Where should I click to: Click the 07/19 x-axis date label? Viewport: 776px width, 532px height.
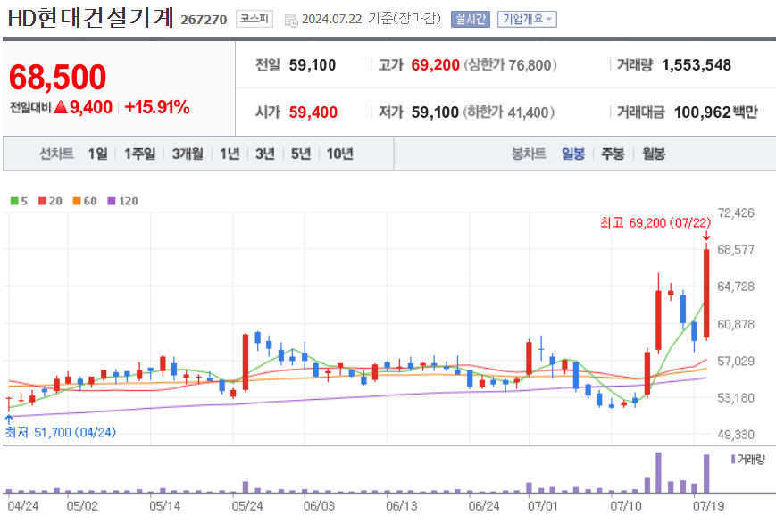point(709,506)
